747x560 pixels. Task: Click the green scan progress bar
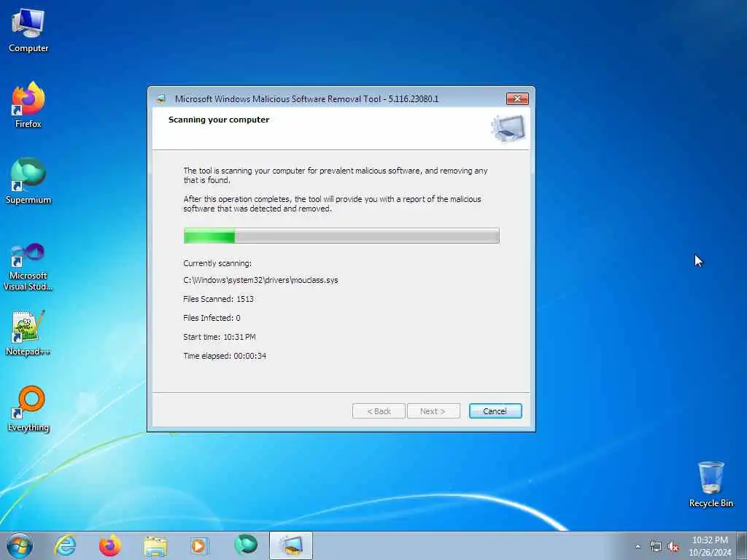click(x=341, y=236)
